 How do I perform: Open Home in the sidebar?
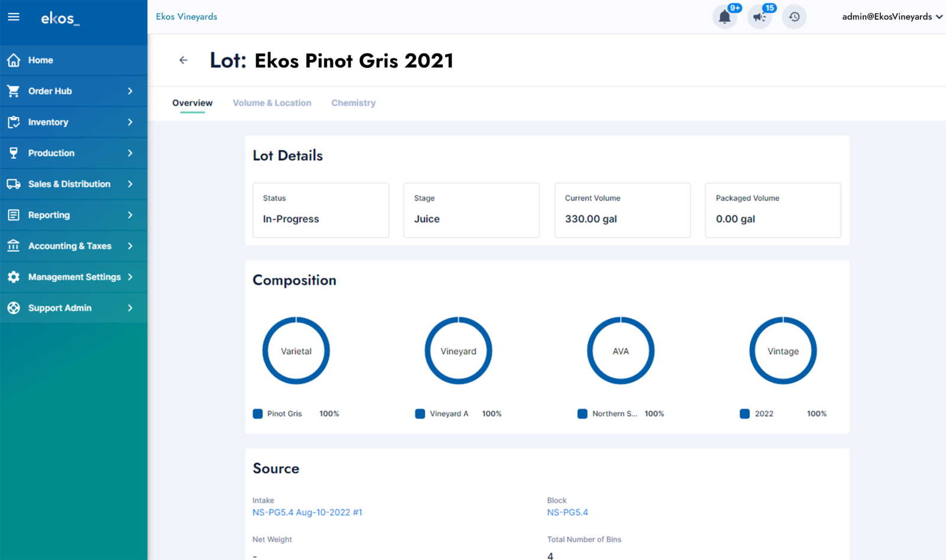pyautogui.click(x=73, y=60)
